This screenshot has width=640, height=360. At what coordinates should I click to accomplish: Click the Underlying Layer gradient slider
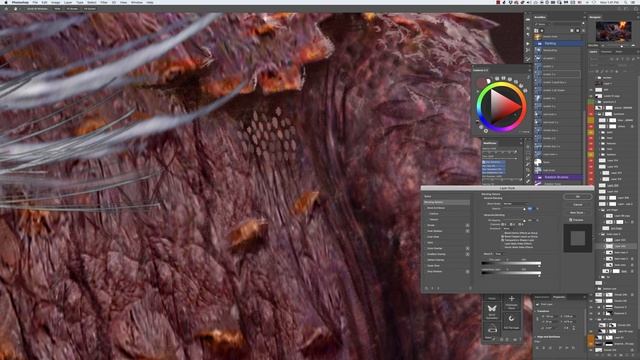[511, 273]
